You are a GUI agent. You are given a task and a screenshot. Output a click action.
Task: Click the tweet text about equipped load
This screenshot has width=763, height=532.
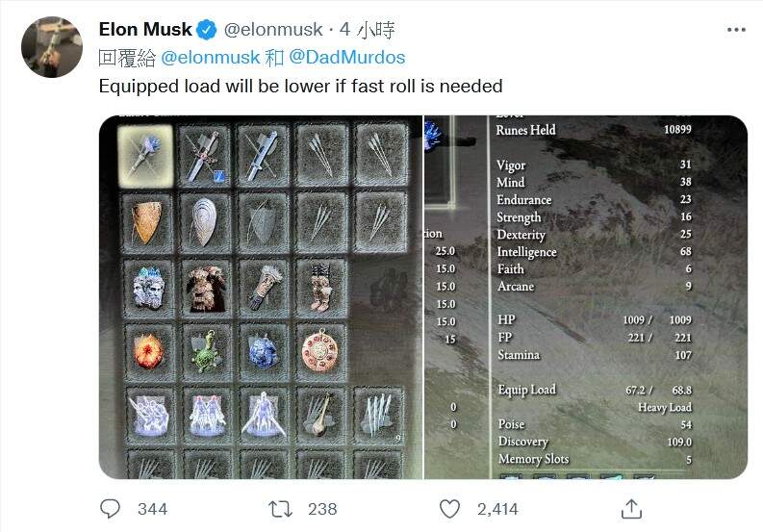pos(300,86)
